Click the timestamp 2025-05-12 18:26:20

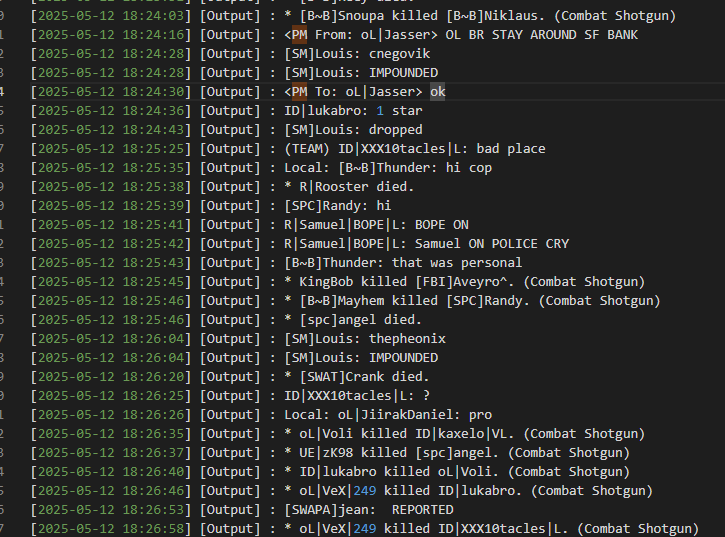tap(111, 376)
